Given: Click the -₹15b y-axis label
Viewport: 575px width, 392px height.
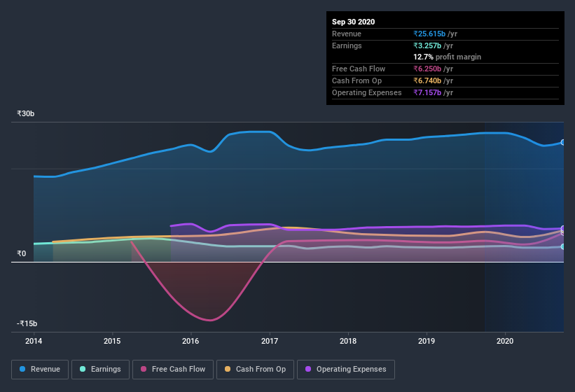Looking at the screenshot, I should (27, 323).
